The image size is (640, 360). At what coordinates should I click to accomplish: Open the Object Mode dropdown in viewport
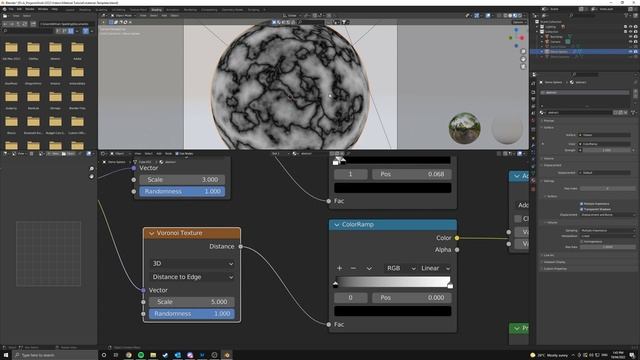[124, 16]
